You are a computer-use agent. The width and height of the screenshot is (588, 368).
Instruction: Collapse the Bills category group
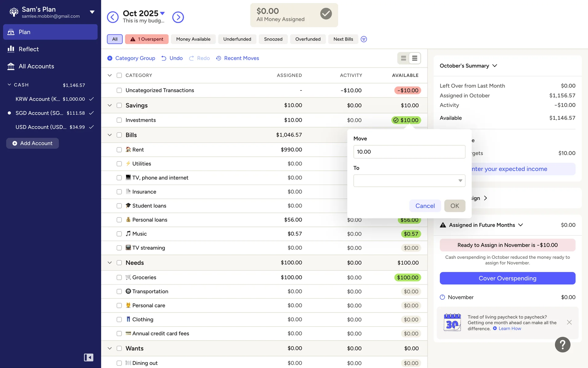tap(110, 135)
